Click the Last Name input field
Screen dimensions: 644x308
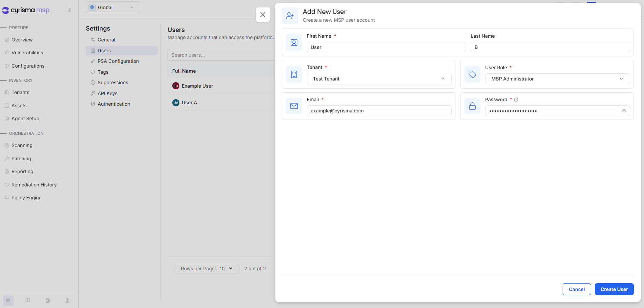point(550,47)
